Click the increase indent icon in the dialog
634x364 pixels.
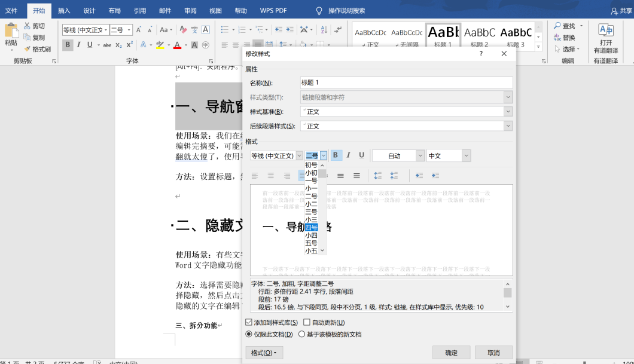click(x=435, y=176)
